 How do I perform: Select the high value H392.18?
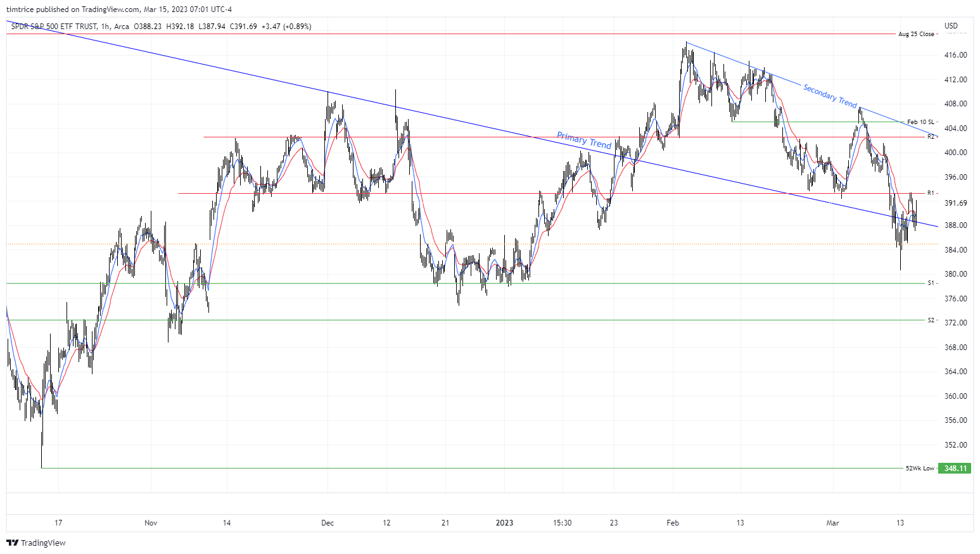tap(180, 27)
